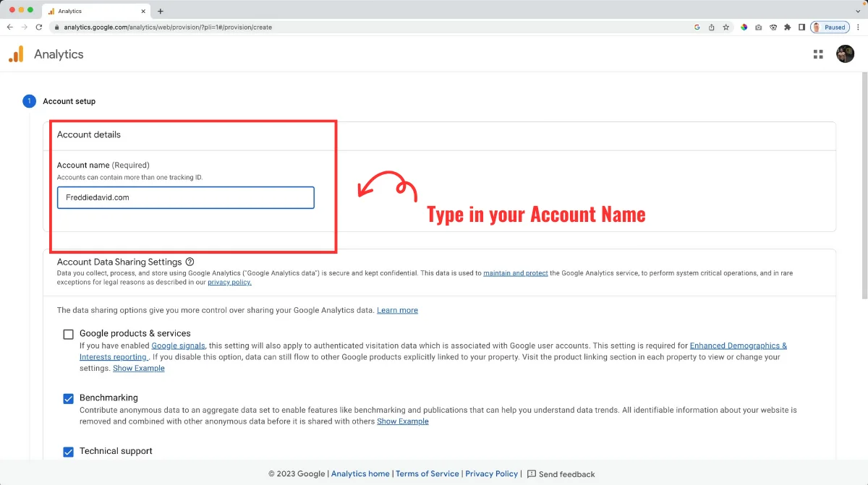Click the collapse chevron at top right
868x485 pixels.
(858, 10)
